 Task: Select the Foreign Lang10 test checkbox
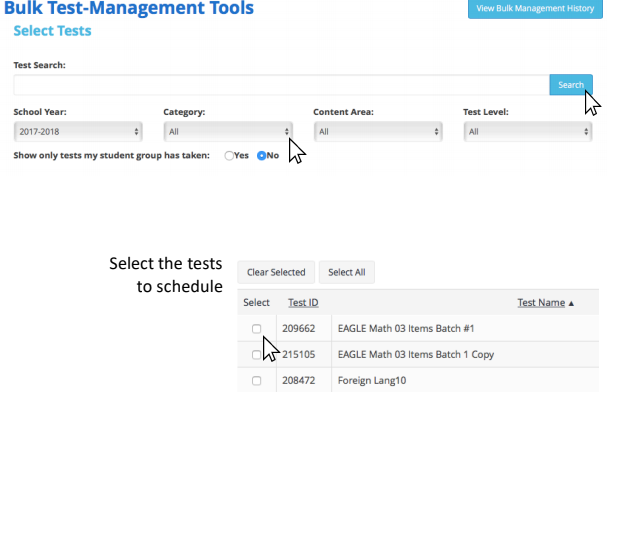pos(257,381)
